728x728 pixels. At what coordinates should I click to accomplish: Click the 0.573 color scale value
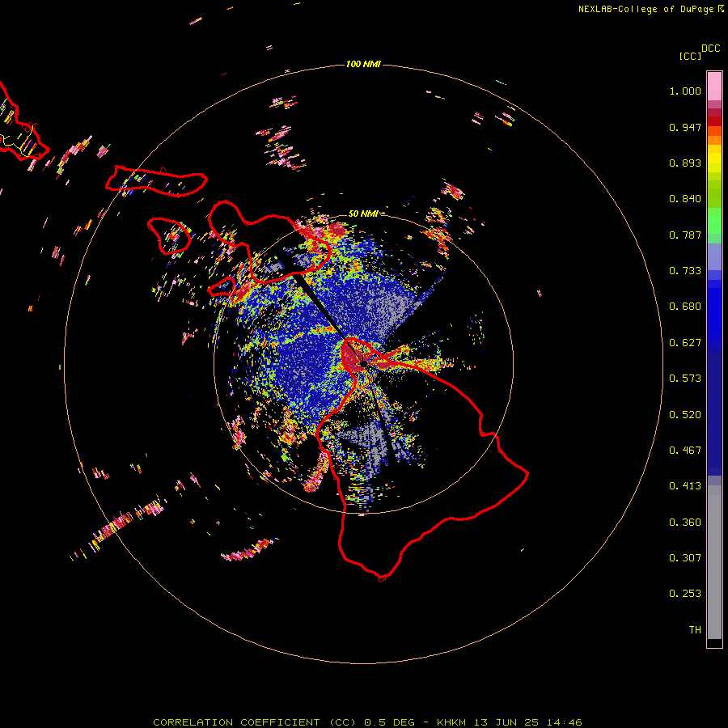point(685,379)
